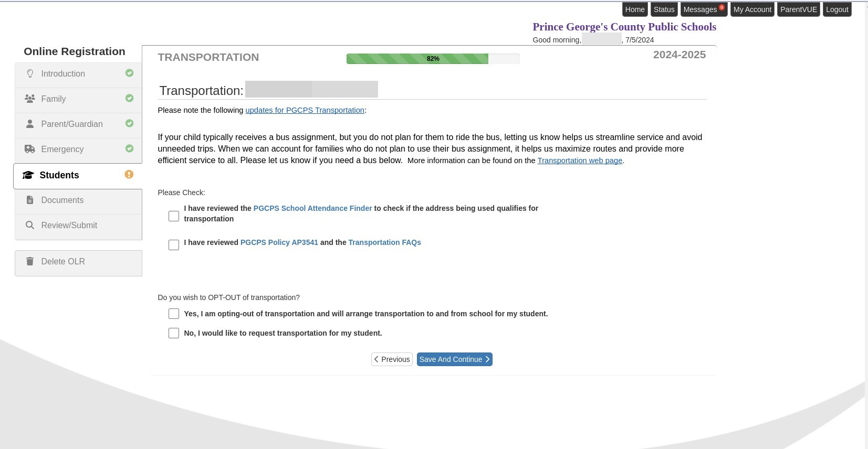Click the person icon next to Parent/Guardian

[30, 124]
